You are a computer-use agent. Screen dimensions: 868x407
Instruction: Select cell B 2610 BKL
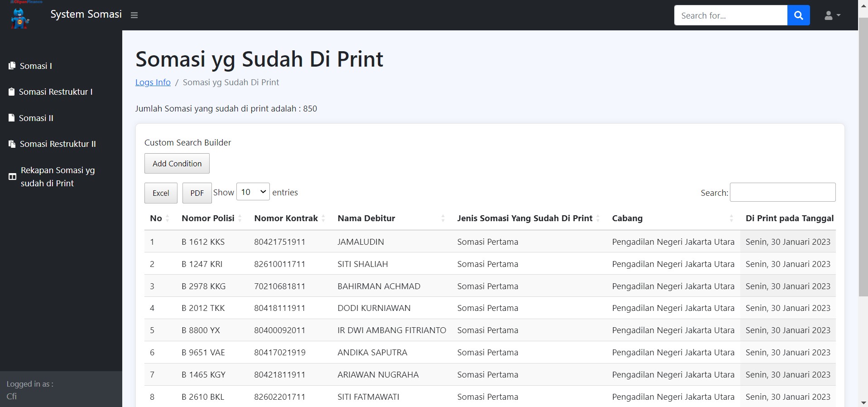(203, 397)
